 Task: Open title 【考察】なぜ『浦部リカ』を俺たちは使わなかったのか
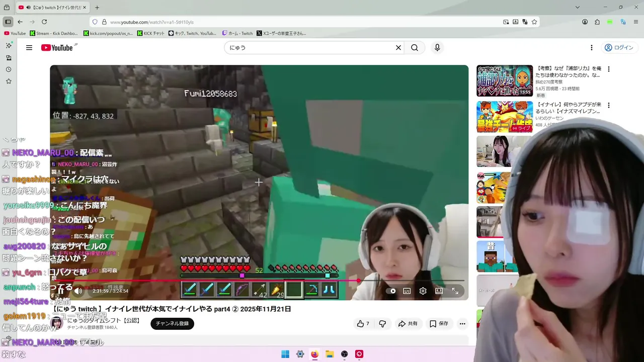[569, 71]
